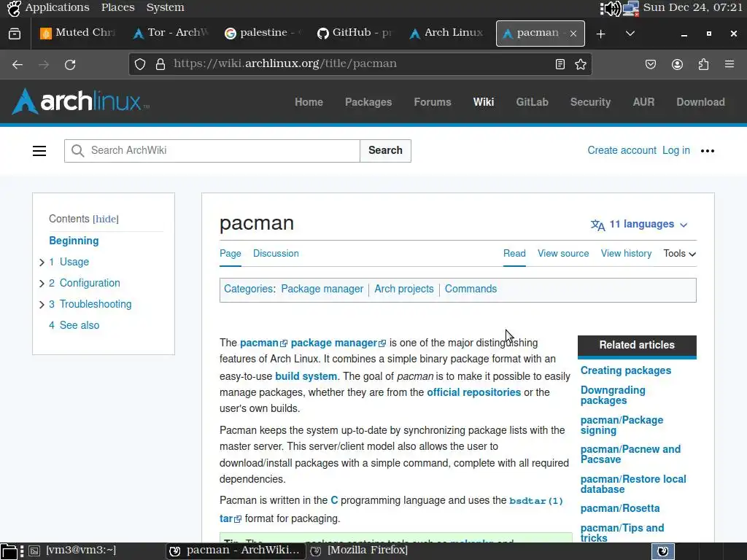Open the Firefox View icon left of tabs

point(15,34)
